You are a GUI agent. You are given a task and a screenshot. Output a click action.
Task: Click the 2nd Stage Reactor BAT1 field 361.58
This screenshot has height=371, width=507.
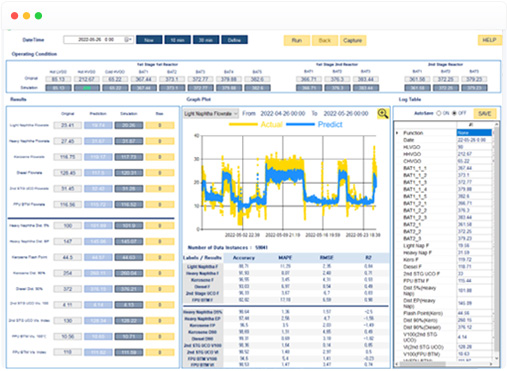(417, 79)
